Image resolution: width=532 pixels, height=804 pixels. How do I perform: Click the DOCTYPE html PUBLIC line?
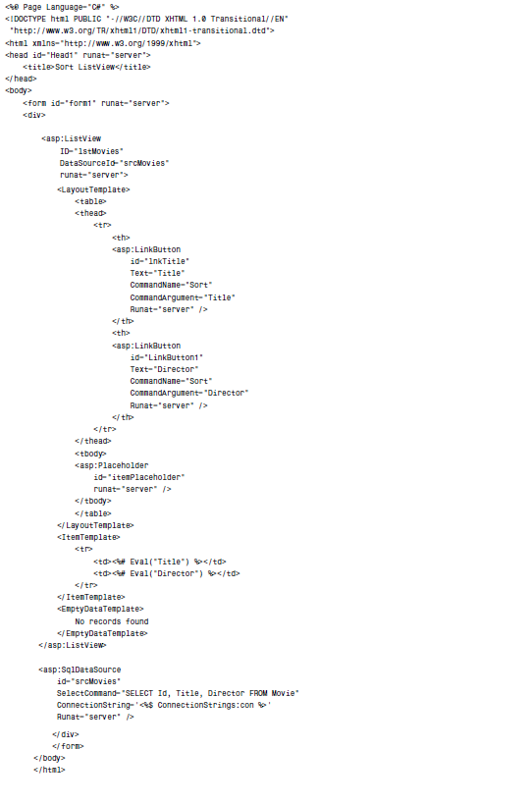[146, 19]
